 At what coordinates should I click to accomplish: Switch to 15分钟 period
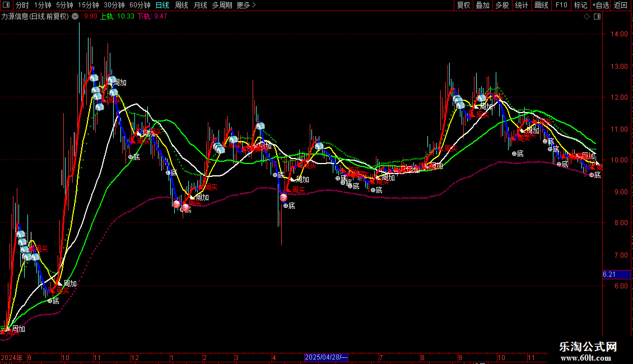pyautogui.click(x=89, y=5)
